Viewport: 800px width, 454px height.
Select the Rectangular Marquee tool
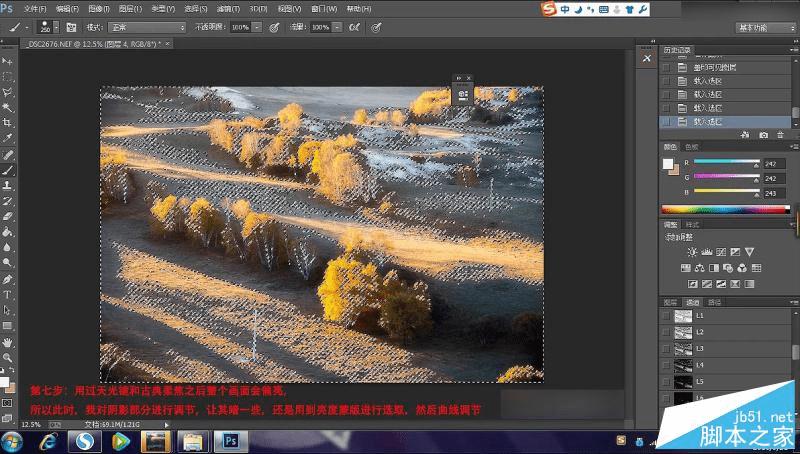click(7, 77)
